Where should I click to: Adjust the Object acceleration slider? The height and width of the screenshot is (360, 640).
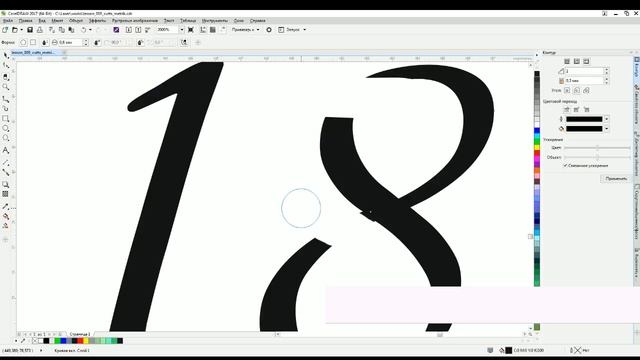597,157
